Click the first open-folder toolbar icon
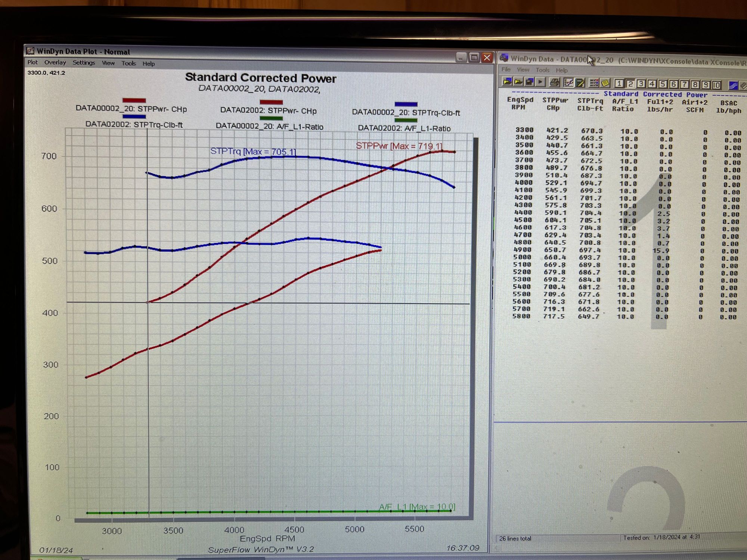The height and width of the screenshot is (560, 747). pos(507,81)
